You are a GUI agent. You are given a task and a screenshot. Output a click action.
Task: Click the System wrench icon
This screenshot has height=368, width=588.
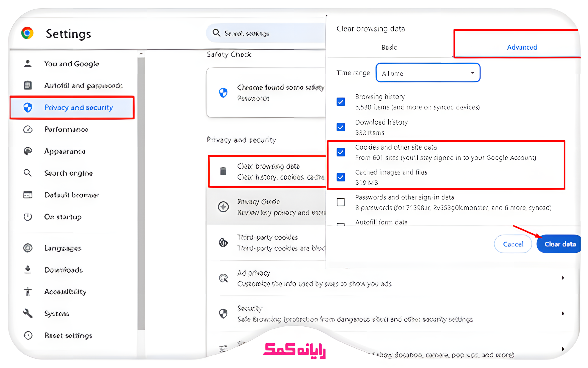pyautogui.click(x=28, y=313)
